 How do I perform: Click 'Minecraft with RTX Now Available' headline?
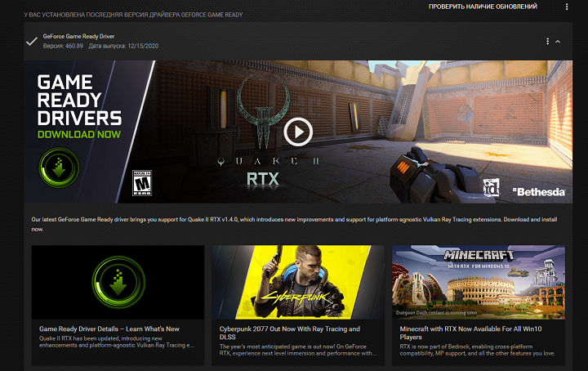pyautogui.click(x=470, y=333)
